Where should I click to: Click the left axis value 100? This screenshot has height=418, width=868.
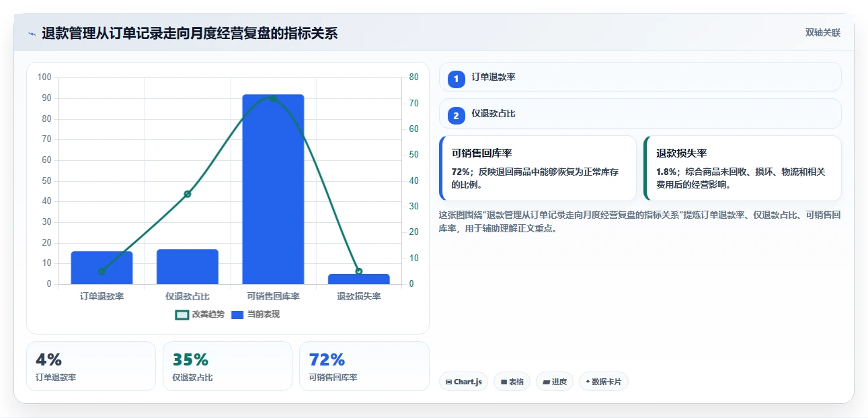coord(44,77)
